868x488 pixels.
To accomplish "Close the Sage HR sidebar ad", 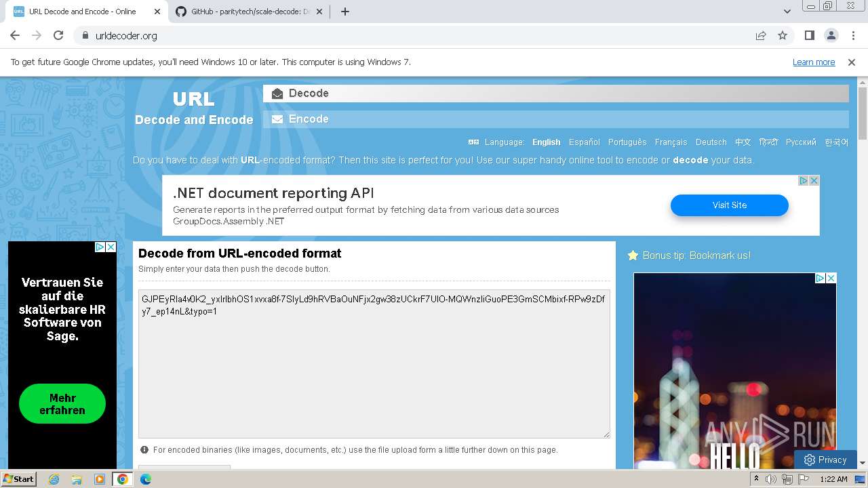I will pyautogui.click(x=111, y=247).
